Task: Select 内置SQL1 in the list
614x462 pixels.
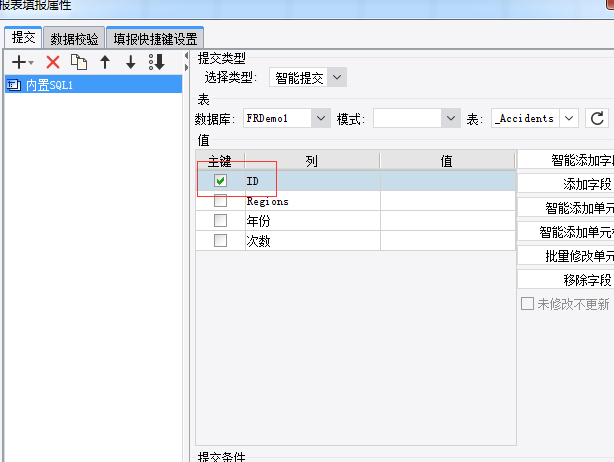Action: click(94, 85)
